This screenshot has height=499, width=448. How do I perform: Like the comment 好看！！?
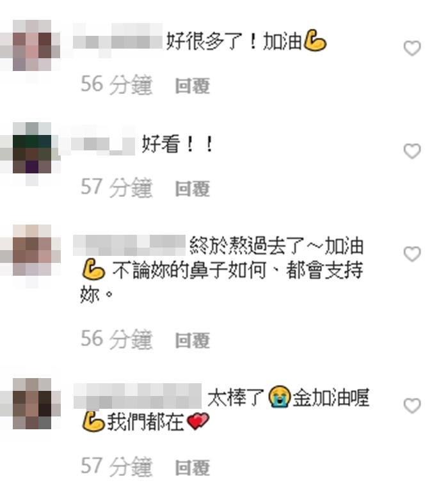click(x=412, y=151)
